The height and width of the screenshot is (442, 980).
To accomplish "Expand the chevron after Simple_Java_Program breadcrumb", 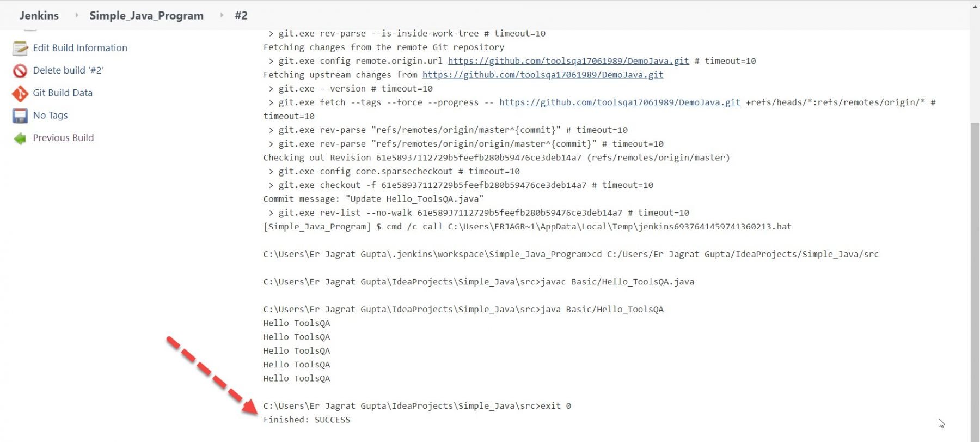I will click(222, 15).
